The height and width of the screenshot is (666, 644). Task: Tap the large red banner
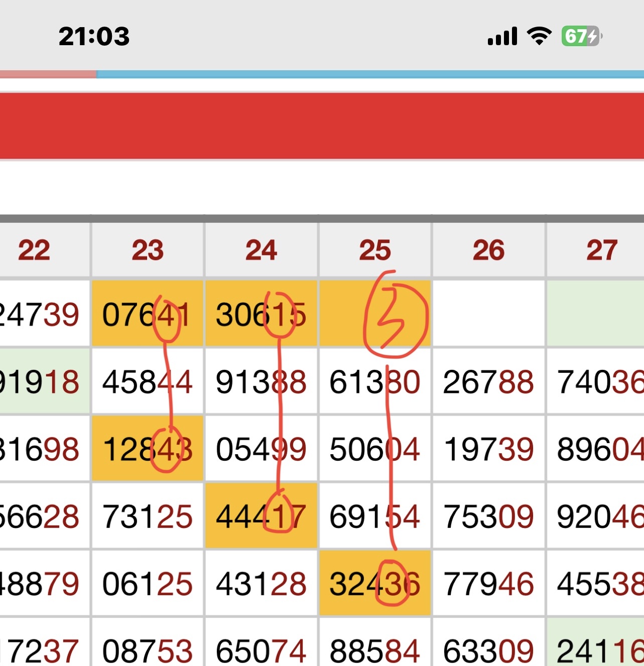click(322, 126)
